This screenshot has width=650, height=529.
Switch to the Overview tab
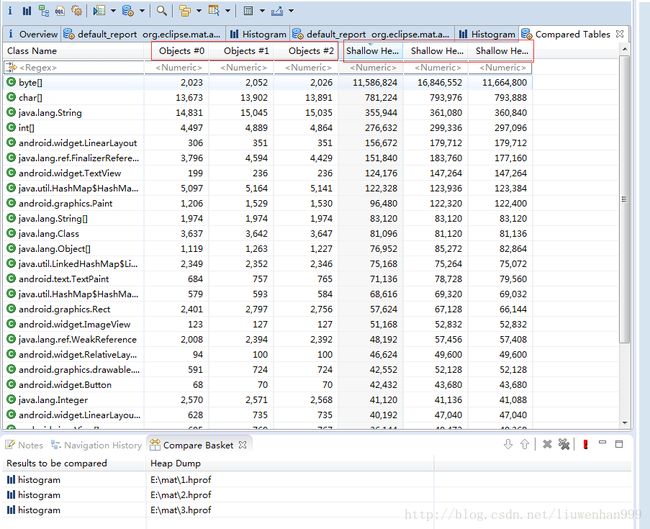click(x=32, y=34)
